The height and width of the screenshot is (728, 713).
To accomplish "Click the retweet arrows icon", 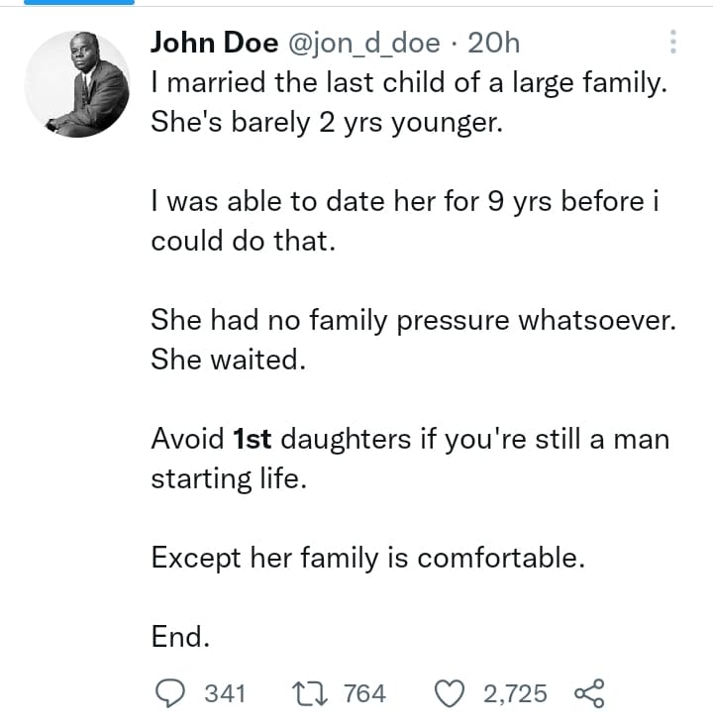I will (310, 693).
